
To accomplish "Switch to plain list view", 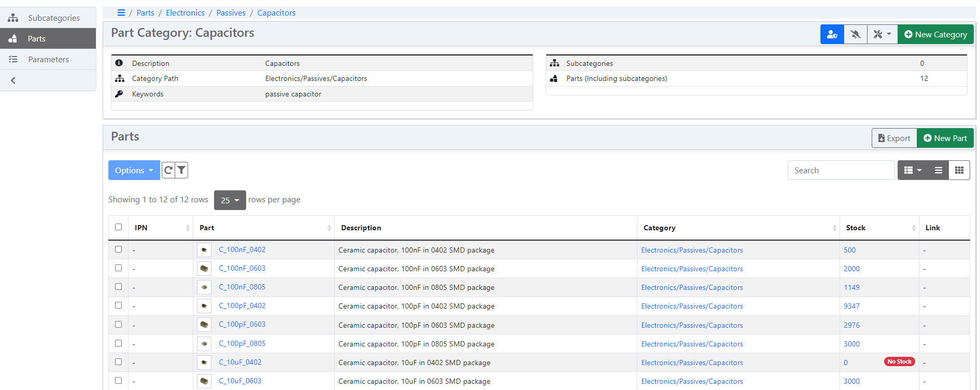I will point(938,170).
